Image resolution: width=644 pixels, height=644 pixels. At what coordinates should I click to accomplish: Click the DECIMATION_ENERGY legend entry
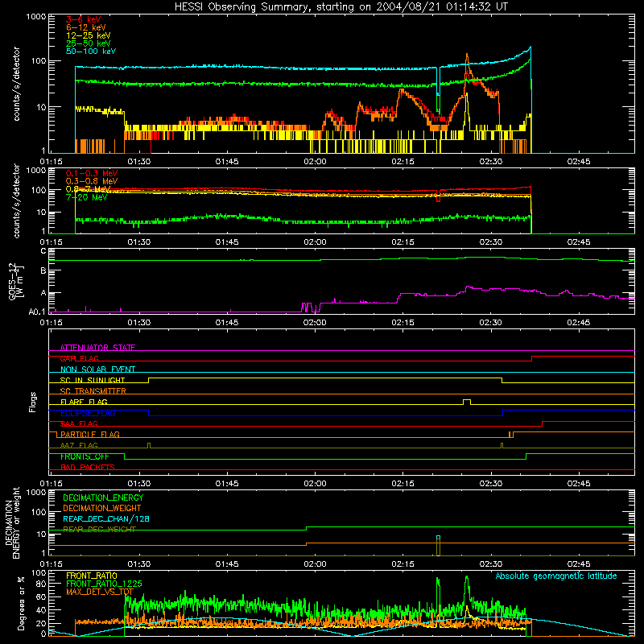point(103,497)
